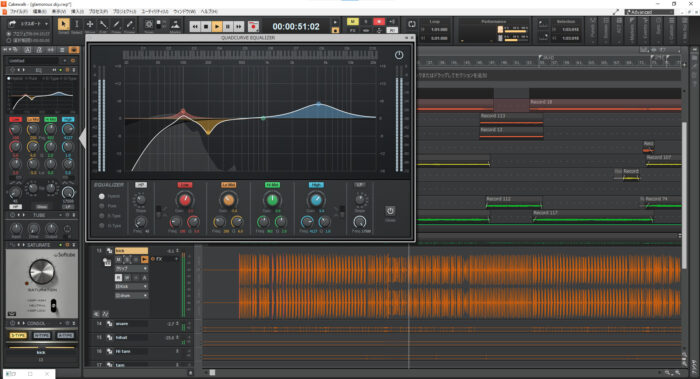Select Hybrid equalizer mode

tap(102, 196)
